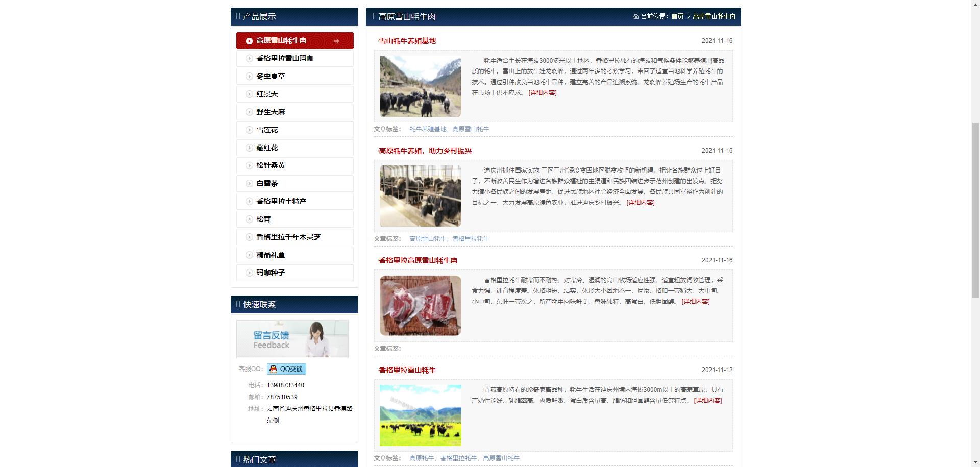Click the bullet icon beside 松茸

(x=249, y=219)
